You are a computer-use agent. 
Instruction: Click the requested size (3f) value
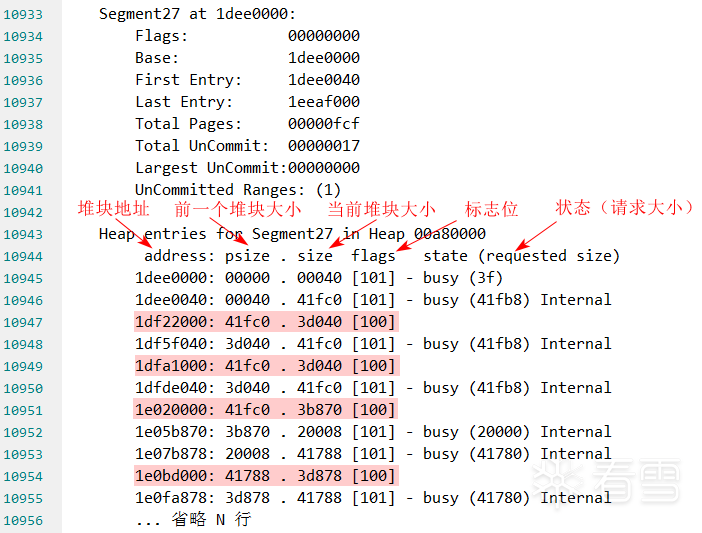click(486, 278)
